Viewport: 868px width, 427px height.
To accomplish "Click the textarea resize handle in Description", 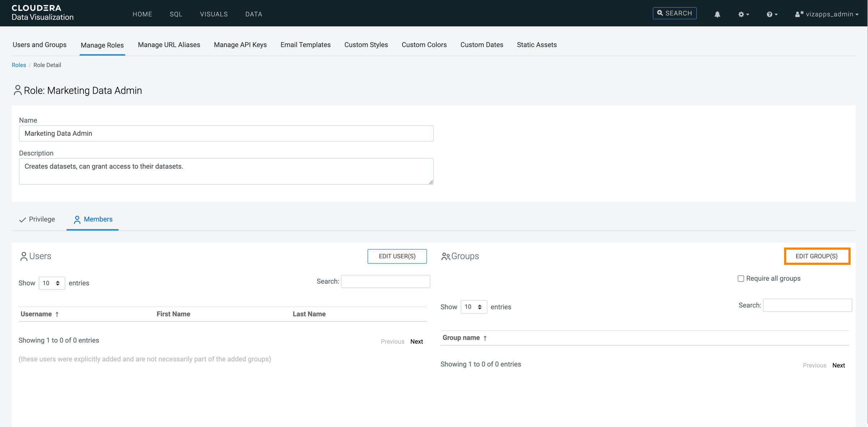I will click(x=431, y=182).
